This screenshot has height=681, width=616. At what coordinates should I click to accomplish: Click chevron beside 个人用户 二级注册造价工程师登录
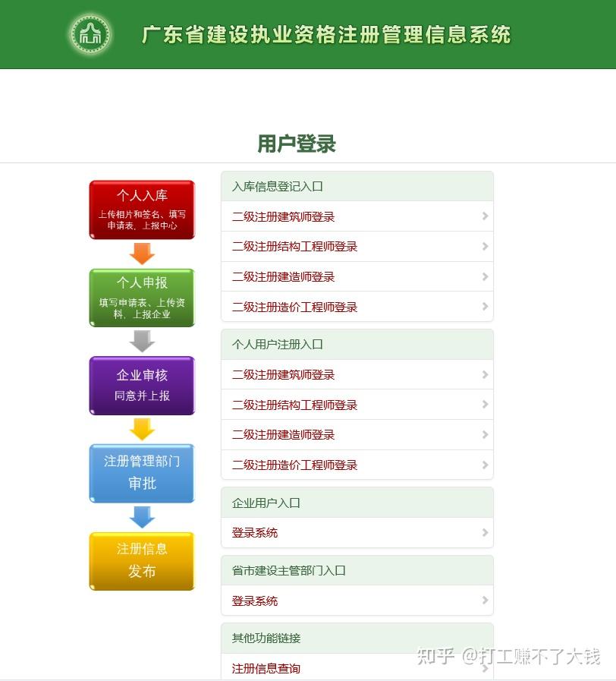click(486, 465)
